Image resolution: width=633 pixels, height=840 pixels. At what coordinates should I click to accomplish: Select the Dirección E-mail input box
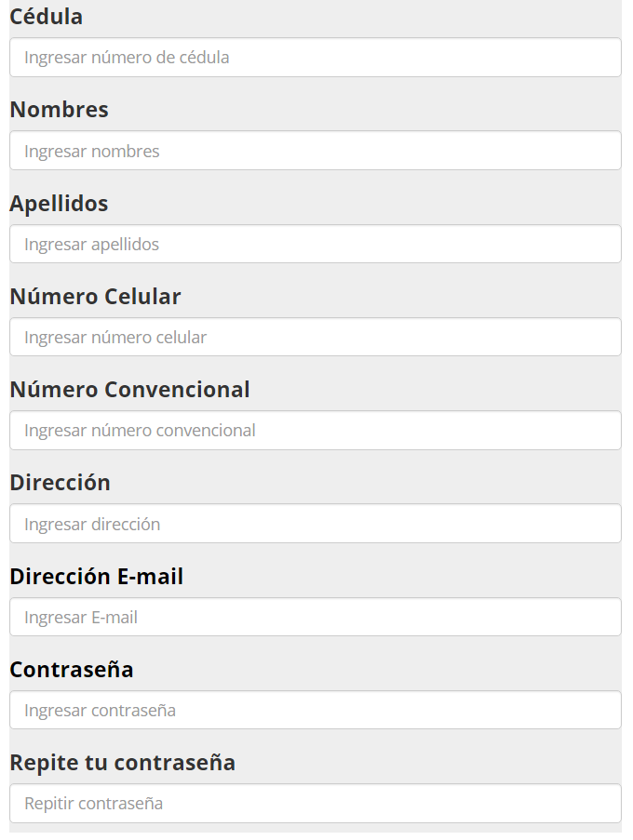[x=315, y=617]
